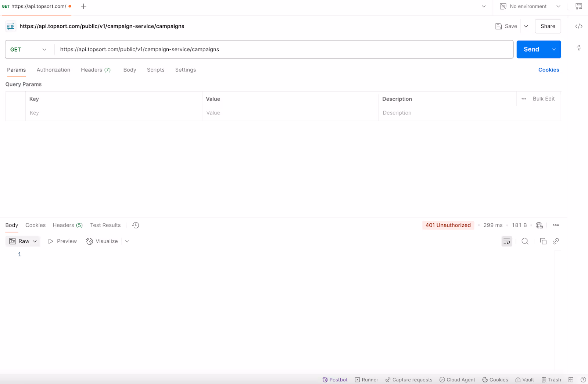Click the request URL input field

click(284, 49)
